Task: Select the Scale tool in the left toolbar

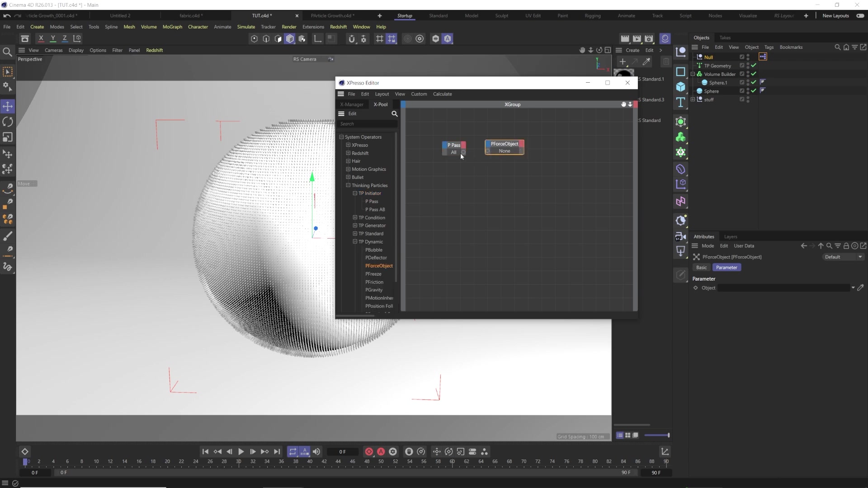Action: 8,137
